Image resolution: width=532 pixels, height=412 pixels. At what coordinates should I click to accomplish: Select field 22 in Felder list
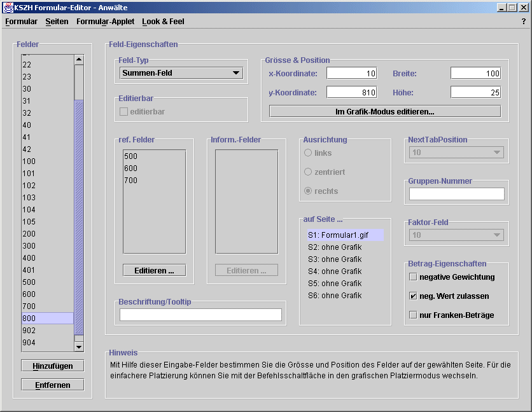(x=48, y=64)
